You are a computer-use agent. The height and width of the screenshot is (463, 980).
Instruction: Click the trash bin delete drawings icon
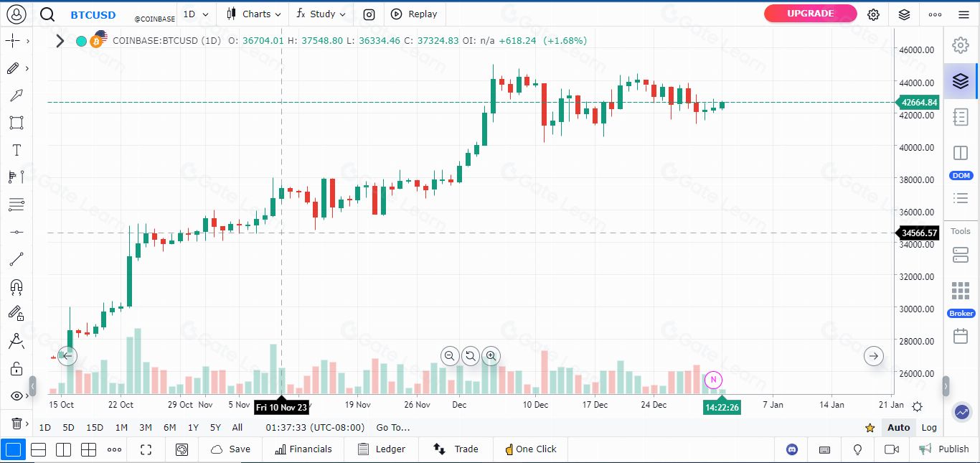tap(16, 423)
